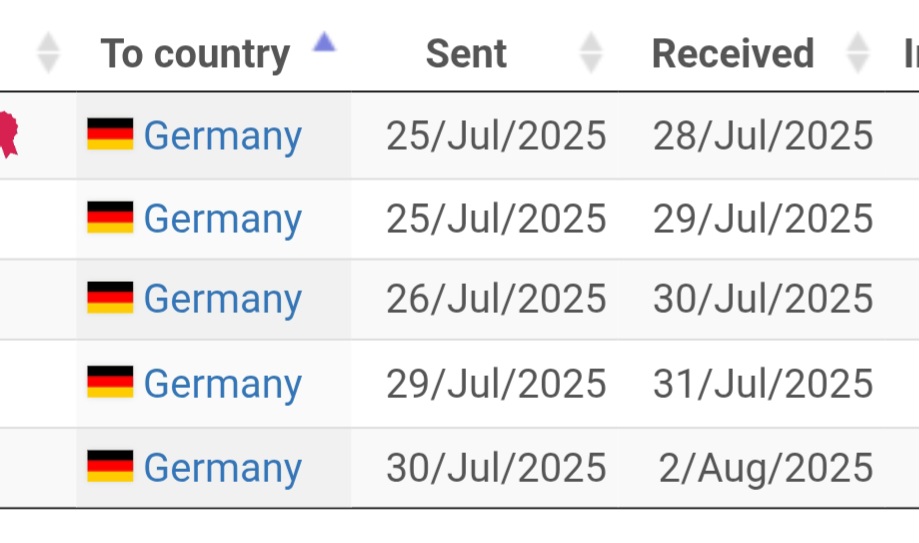Click the red ribbon badge icon
The width and height of the screenshot is (919, 543).
pos(8,134)
